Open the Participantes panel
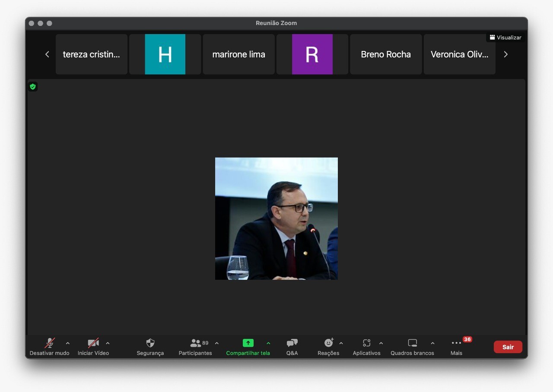 (x=196, y=343)
